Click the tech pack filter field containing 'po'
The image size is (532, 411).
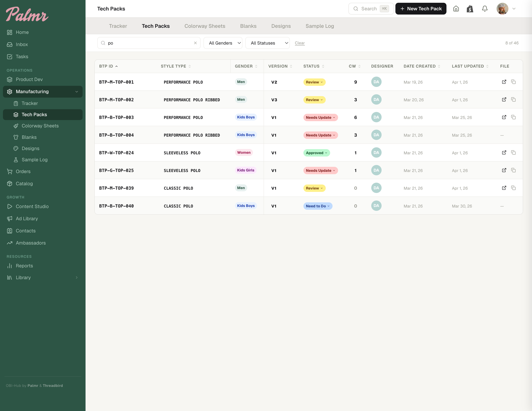[149, 43]
